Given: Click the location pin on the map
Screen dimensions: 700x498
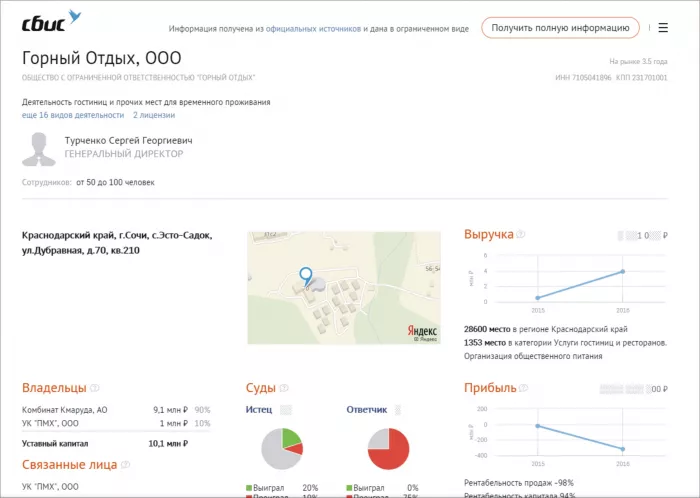Looking at the screenshot, I should click(x=306, y=273).
